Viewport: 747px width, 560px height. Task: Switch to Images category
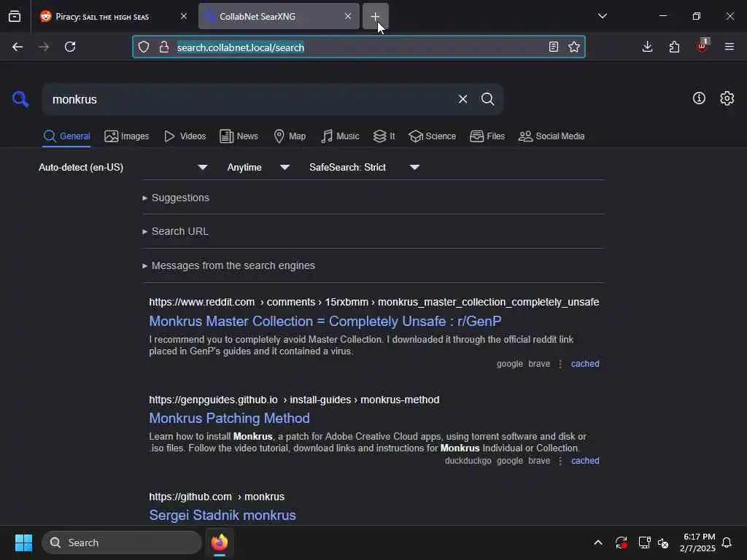pos(127,136)
